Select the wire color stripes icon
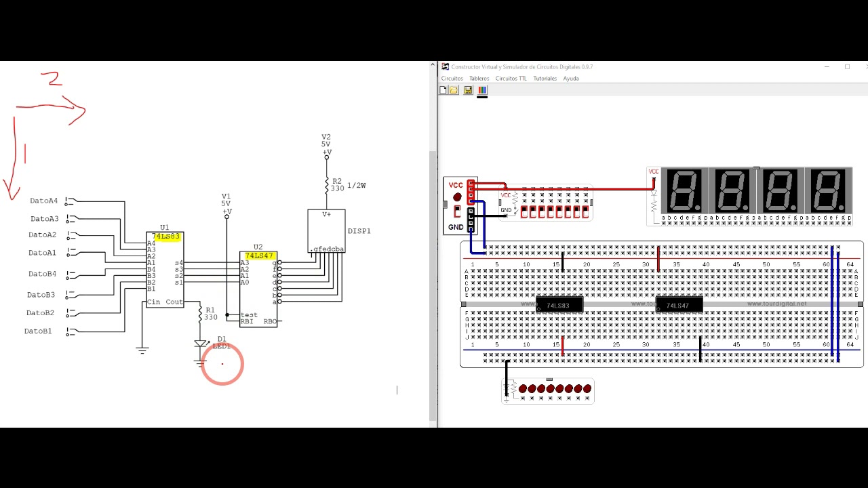This screenshot has width=868, height=488. pyautogui.click(x=482, y=90)
